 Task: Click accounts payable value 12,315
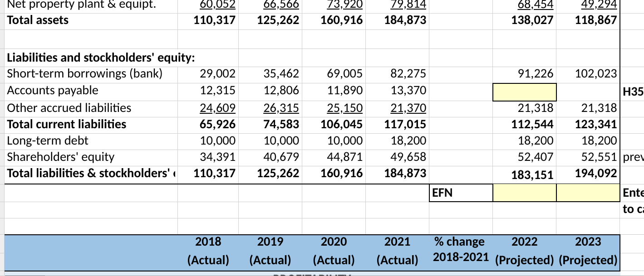click(218, 91)
